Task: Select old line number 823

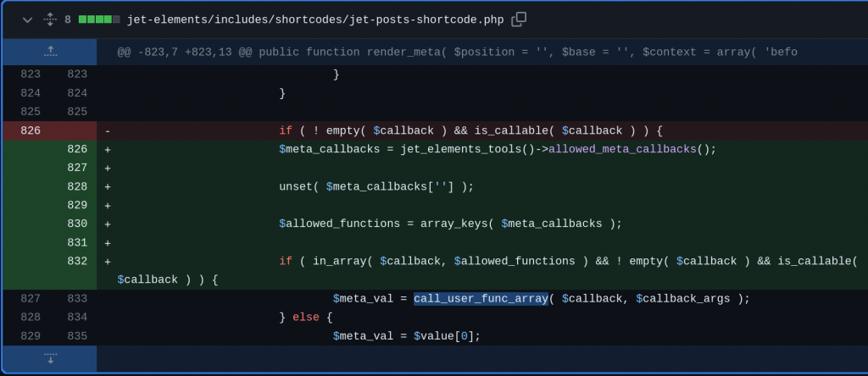Action: pos(29,75)
